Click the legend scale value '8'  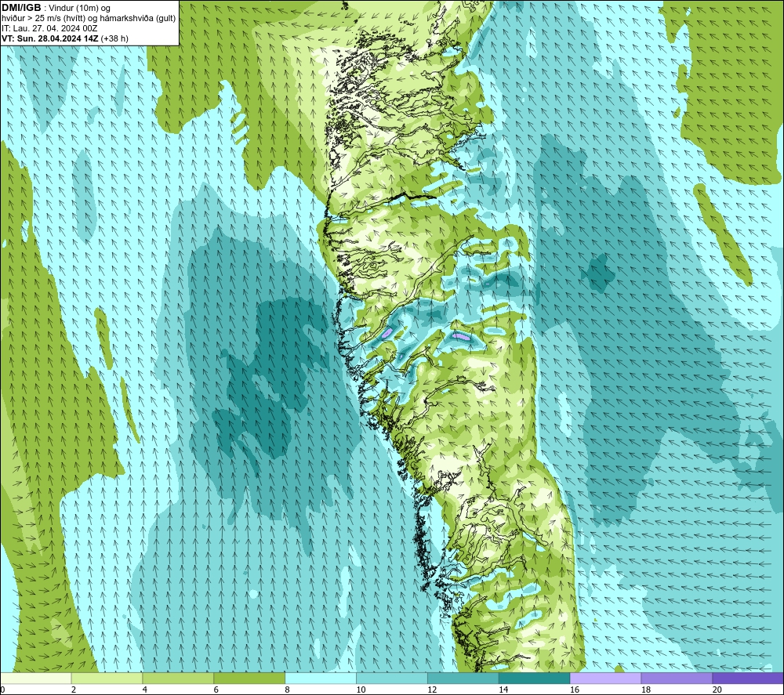pyautogui.click(x=287, y=690)
